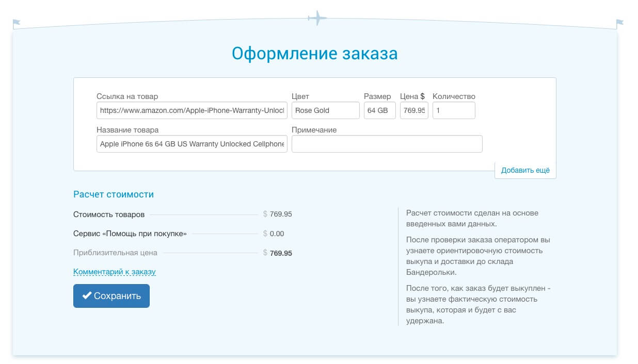638x364 pixels.
Task: Edit the 'Цвет' field with Rose Gold
Action: click(x=326, y=110)
